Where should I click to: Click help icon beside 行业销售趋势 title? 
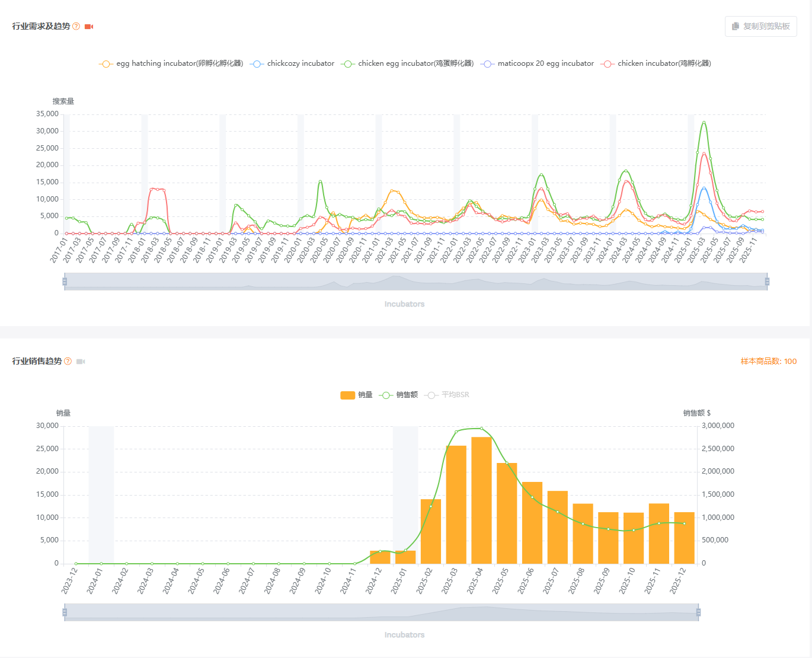(x=68, y=361)
